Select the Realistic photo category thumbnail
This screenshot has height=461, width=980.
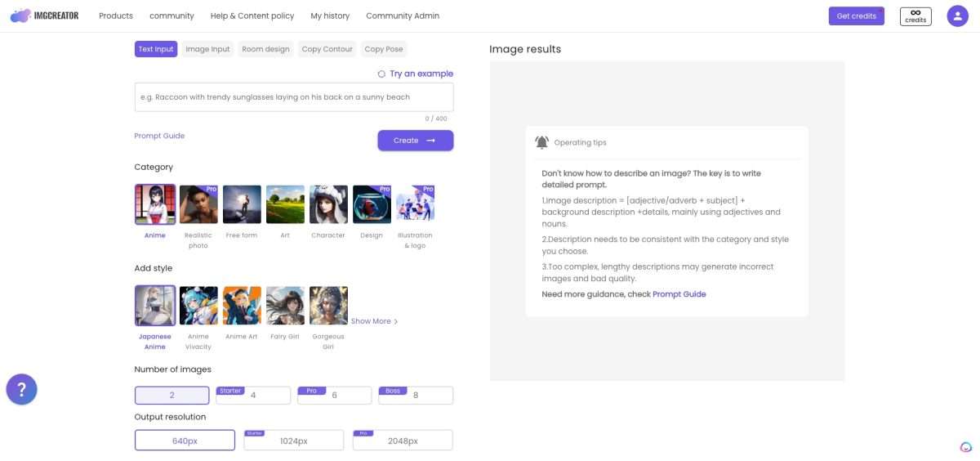click(198, 204)
